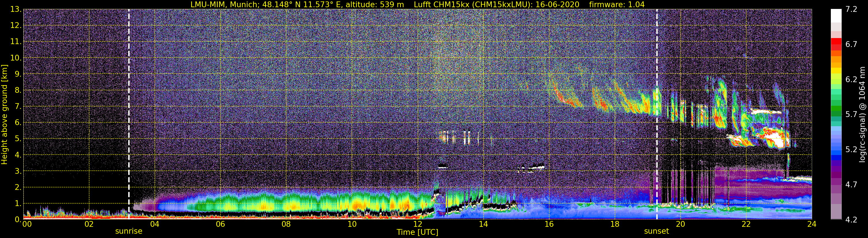Image resolution: width=868 pixels, height=238 pixels.
Task: Click the height axis tick label '5.'
Action: 18,139
